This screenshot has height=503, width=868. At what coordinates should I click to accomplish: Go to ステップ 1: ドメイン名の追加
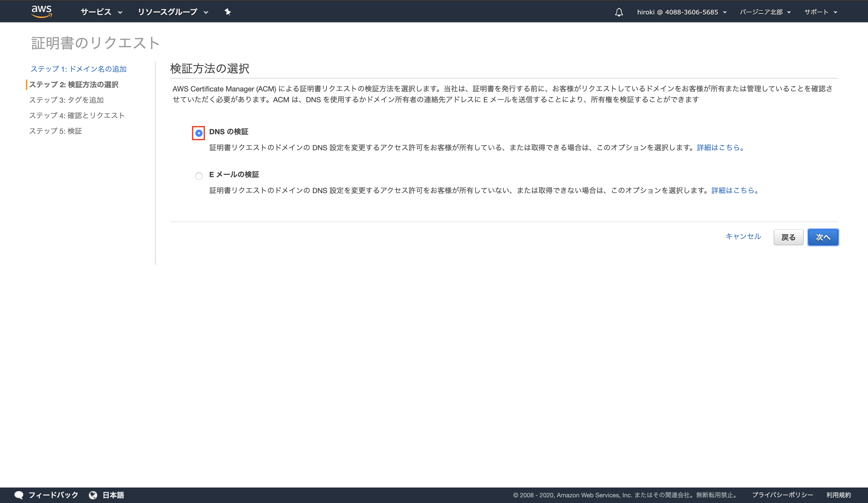(79, 69)
